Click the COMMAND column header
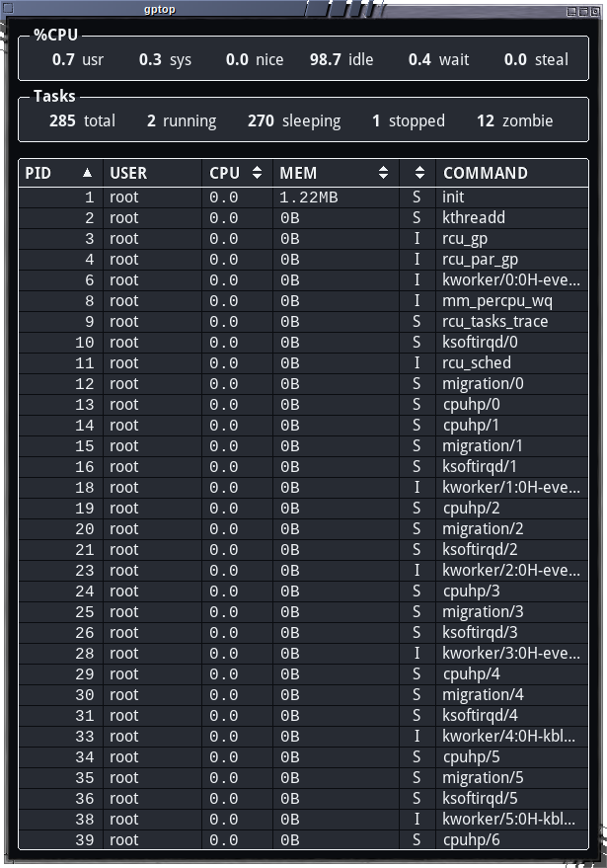This screenshot has width=607, height=868. click(x=512, y=173)
